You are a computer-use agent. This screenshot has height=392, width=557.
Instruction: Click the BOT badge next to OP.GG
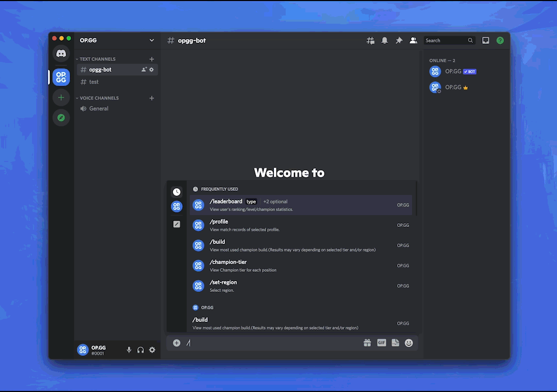point(470,71)
